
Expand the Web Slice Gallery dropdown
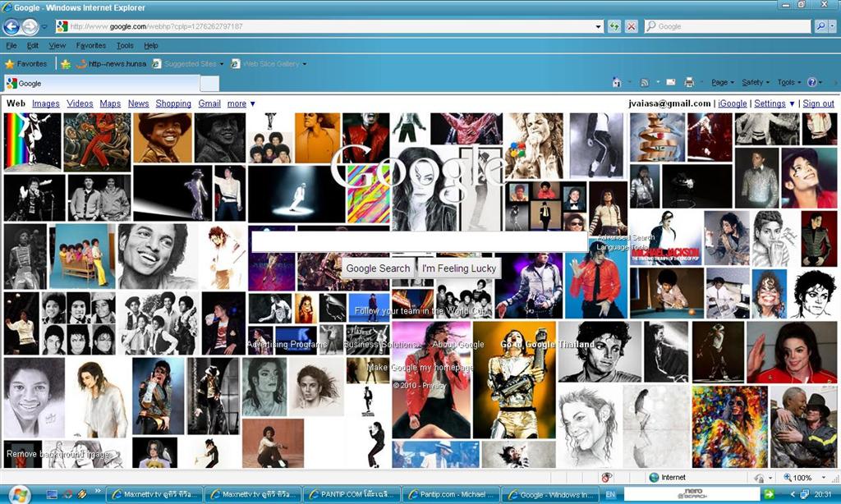(x=305, y=64)
